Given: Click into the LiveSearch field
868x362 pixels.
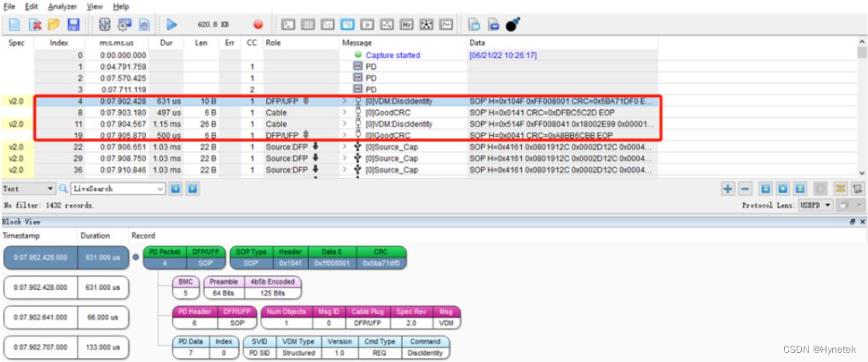Looking at the screenshot, I should [118, 188].
